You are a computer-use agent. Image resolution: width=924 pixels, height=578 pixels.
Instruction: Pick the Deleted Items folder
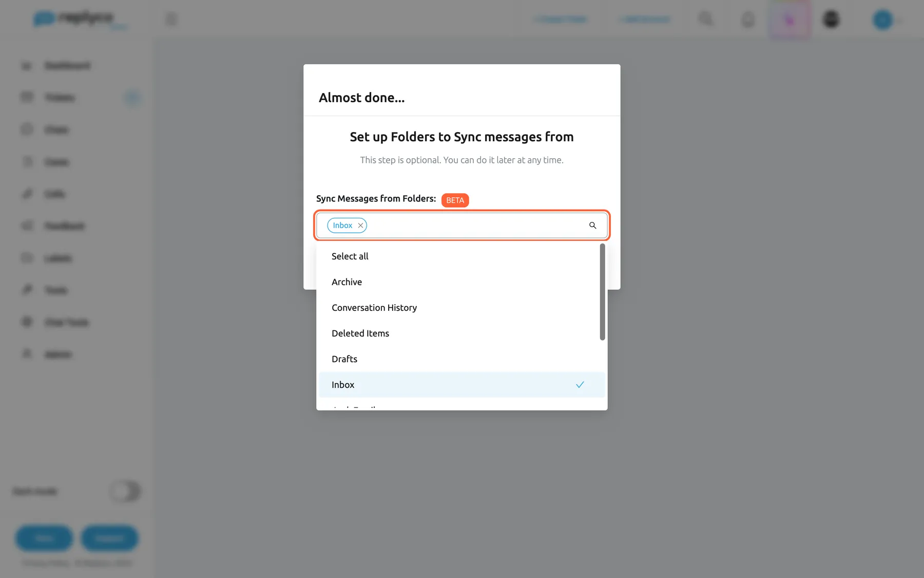point(461,333)
